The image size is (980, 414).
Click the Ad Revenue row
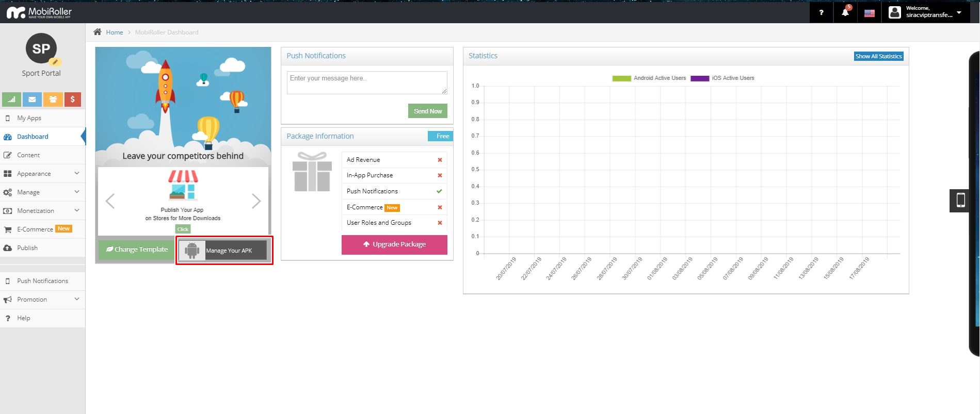pyautogui.click(x=394, y=160)
